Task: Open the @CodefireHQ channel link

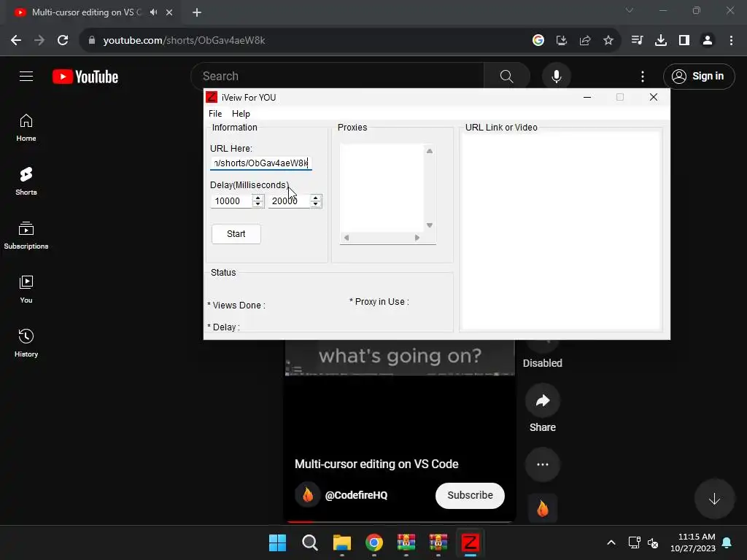Action: coord(356,495)
